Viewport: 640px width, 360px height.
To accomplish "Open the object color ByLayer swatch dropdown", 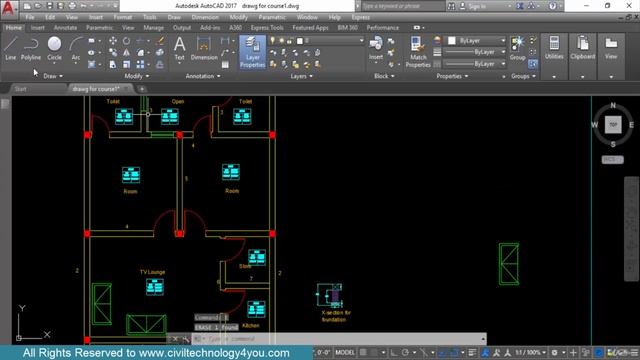I will click(x=476, y=40).
